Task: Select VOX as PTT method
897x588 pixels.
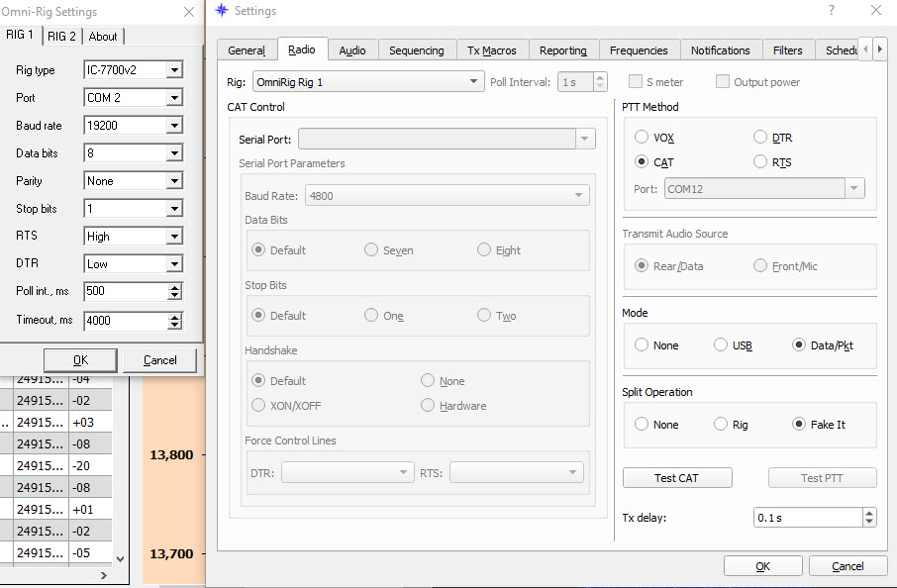Action: (642, 138)
